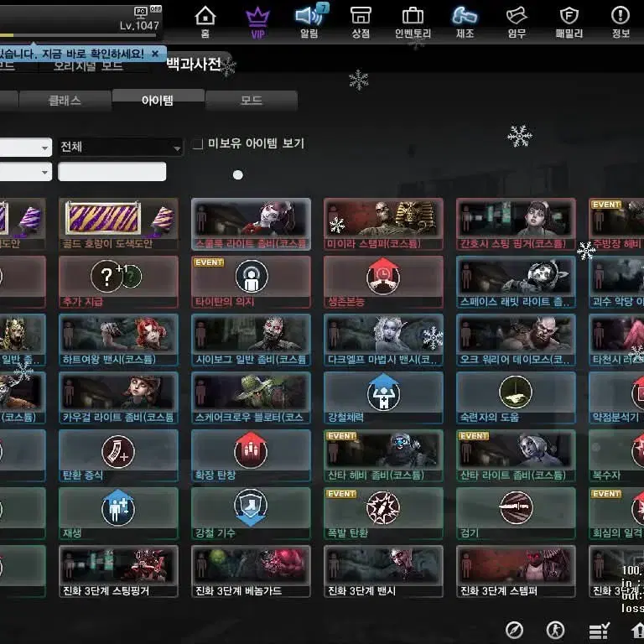Close the notification banner with X
The width and height of the screenshot is (644, 644).
tap(155, 54)
